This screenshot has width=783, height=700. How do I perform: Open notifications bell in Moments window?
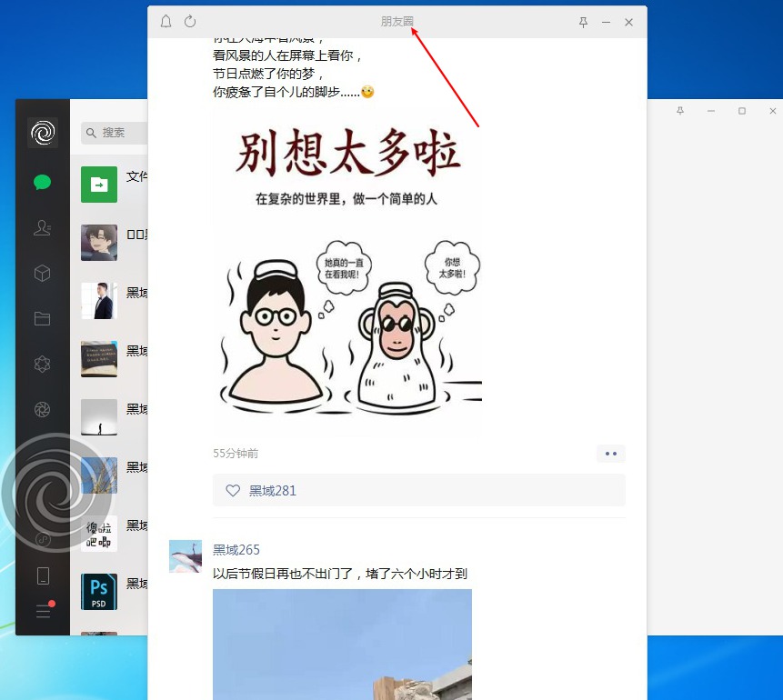(x=166, y=22)
